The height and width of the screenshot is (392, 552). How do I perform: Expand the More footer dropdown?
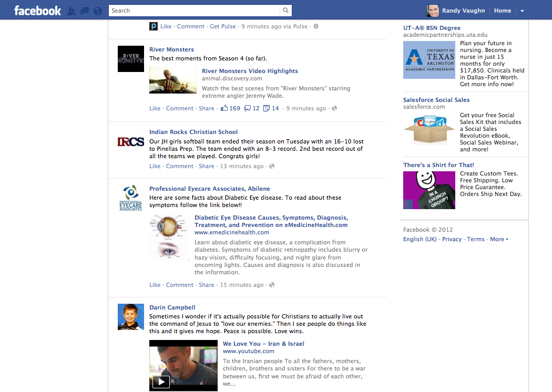499,239
